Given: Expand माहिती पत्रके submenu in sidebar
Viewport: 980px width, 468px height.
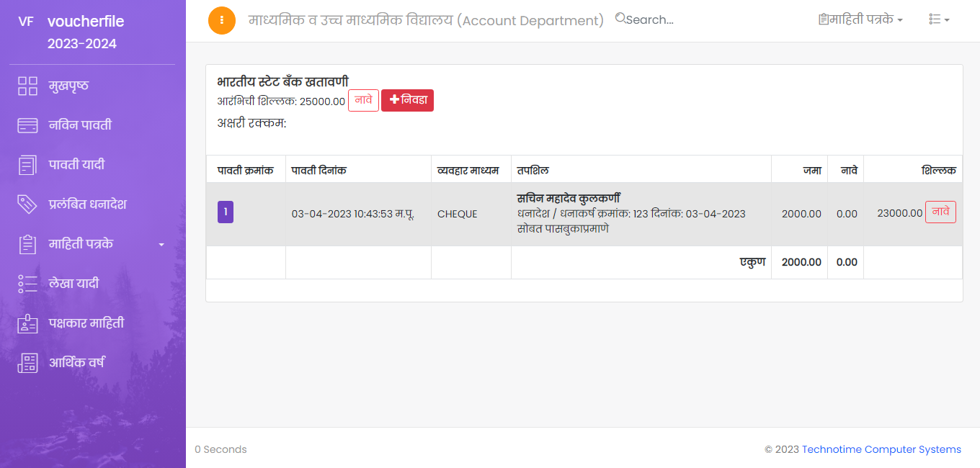Looking at the screenshot, I should pyautogui.click(x=93, y=244).
